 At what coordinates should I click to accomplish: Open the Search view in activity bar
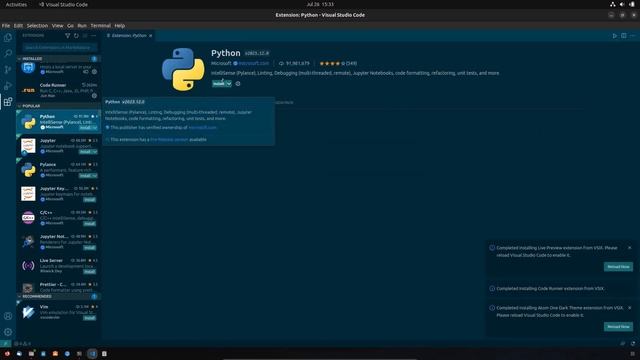click(8, 53)
